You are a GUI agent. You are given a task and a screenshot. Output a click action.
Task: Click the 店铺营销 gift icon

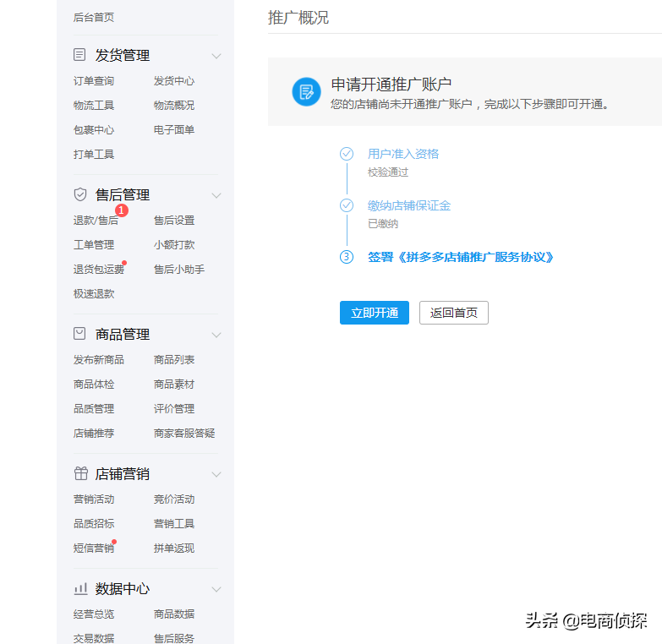[80, 473]
